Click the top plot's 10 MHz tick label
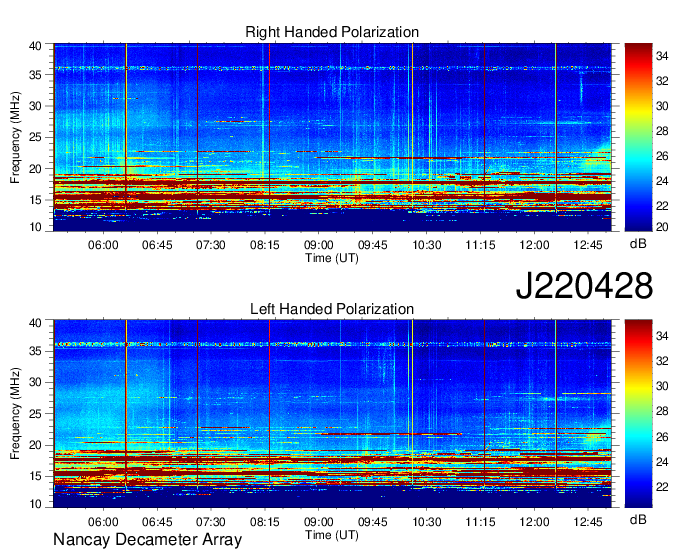This screenshot has height=552, width=680. [x=35, y=227]
